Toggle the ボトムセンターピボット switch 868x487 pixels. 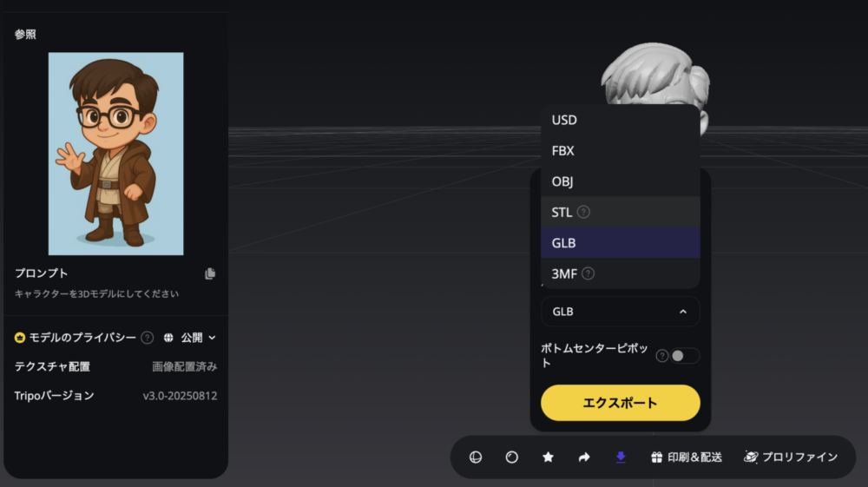click(684, 356)
